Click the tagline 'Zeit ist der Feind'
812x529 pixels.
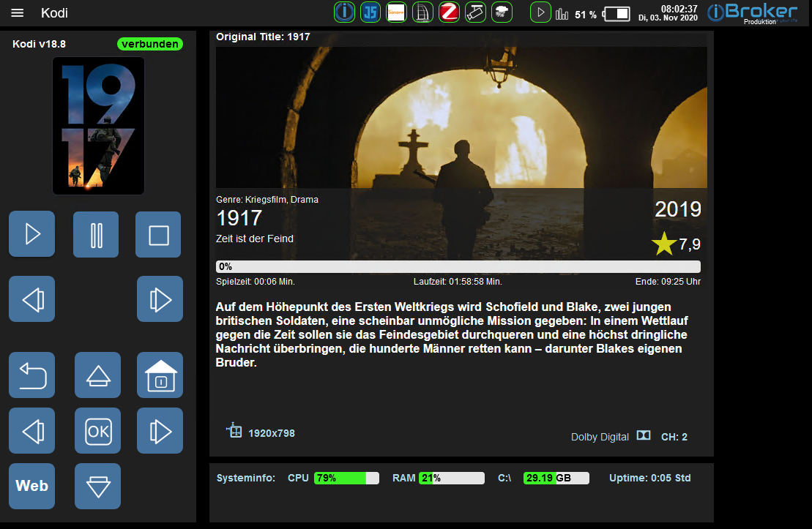coord(255,239)
